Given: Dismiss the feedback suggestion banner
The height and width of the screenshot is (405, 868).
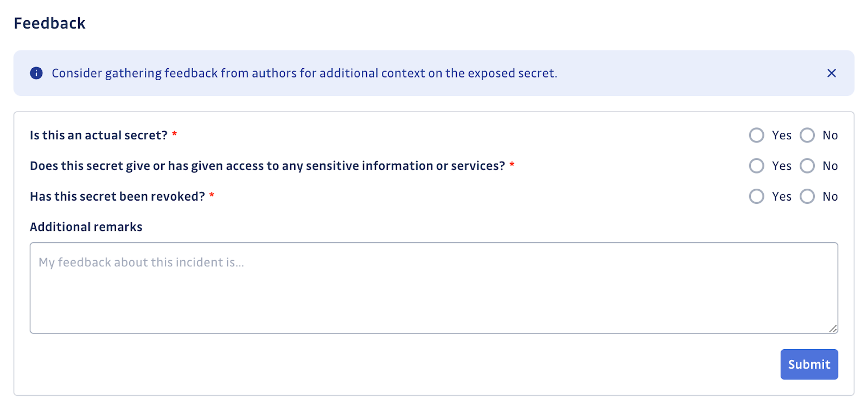Looking at the screenshot, I should tap(831, 73).
